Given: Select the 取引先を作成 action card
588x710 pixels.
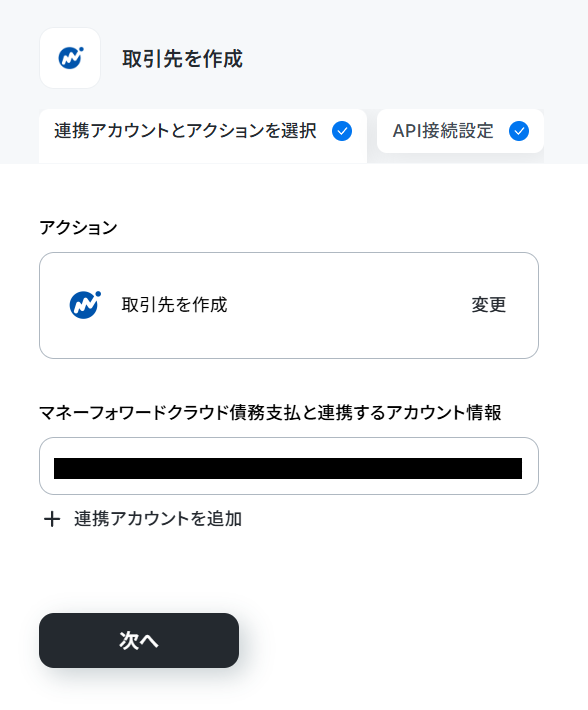Looking at the screenshot, I should [289, 306].
